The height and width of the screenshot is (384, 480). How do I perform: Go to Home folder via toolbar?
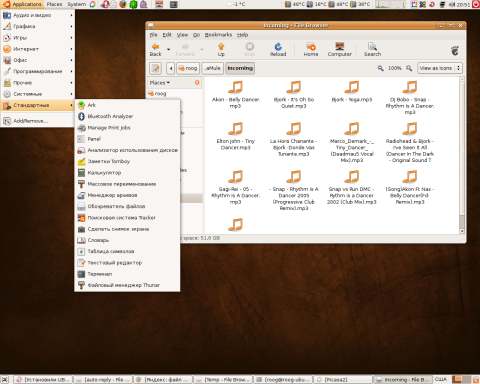[311, 50]
